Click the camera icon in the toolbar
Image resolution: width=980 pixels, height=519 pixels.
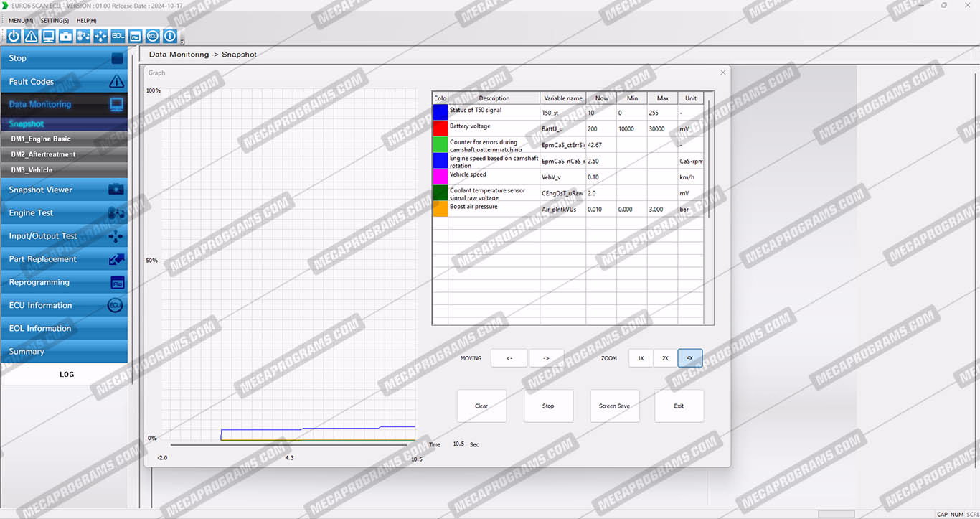tap(66, 36)
